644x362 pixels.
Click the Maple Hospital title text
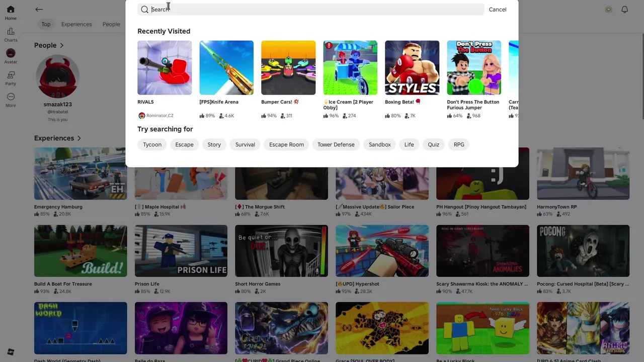[x=160, y=207]
